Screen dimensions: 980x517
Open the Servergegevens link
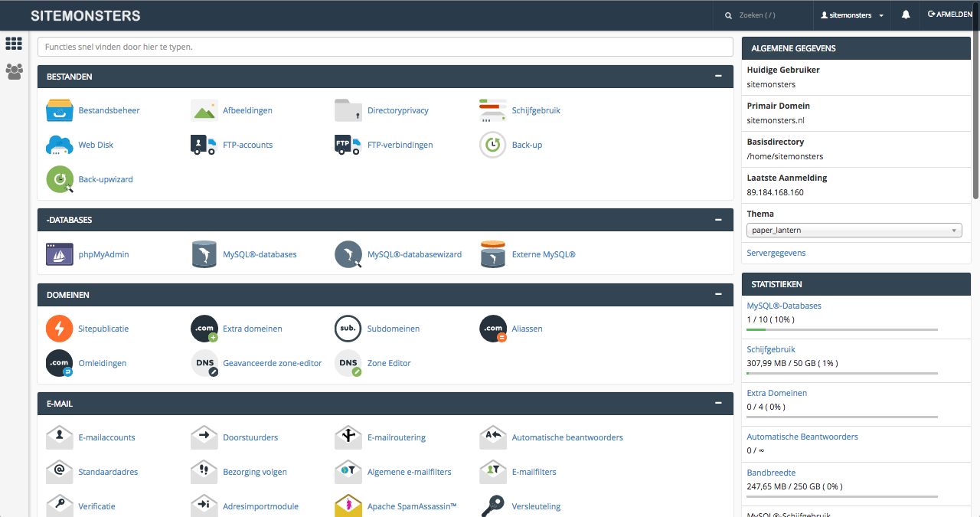(776, 253)
